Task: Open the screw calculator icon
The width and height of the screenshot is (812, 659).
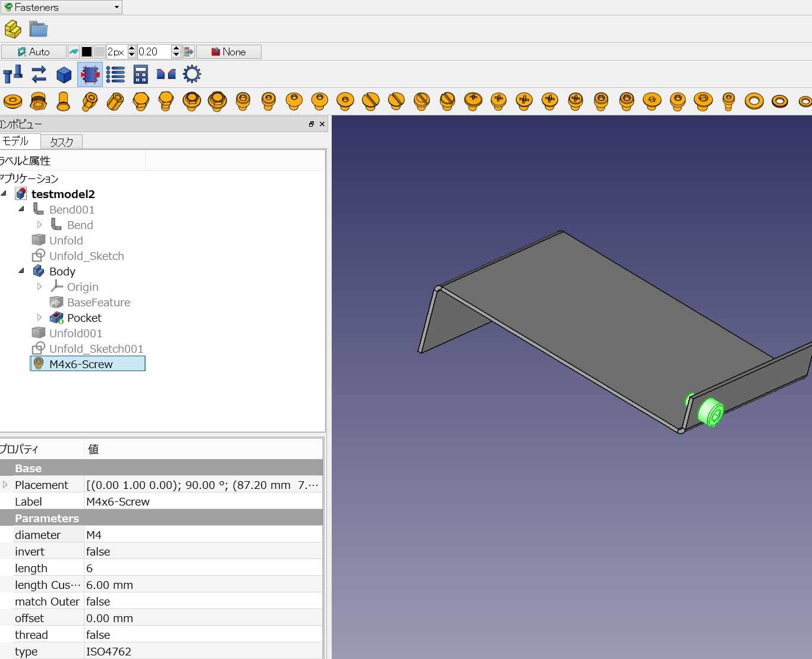Action: 140,74
